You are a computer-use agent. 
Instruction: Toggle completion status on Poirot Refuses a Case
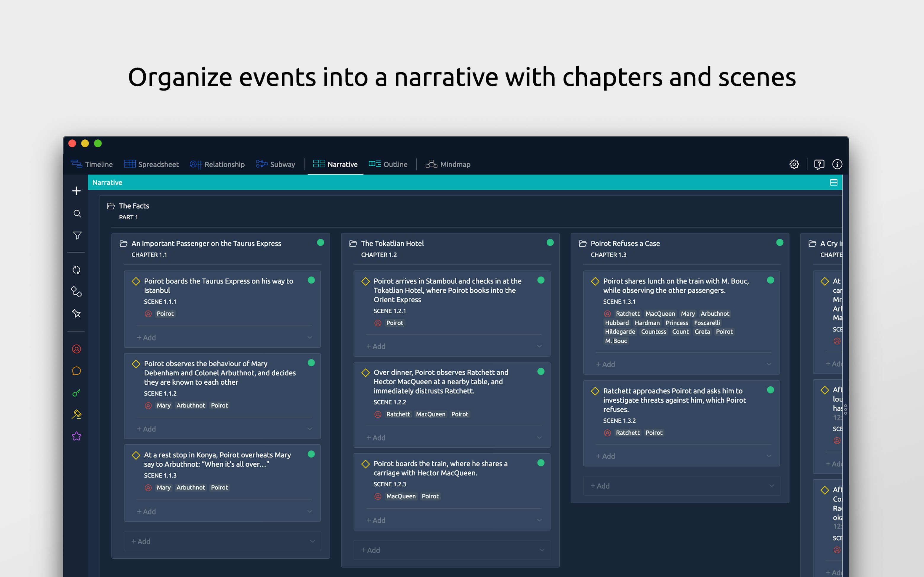[x=779, y=242]
